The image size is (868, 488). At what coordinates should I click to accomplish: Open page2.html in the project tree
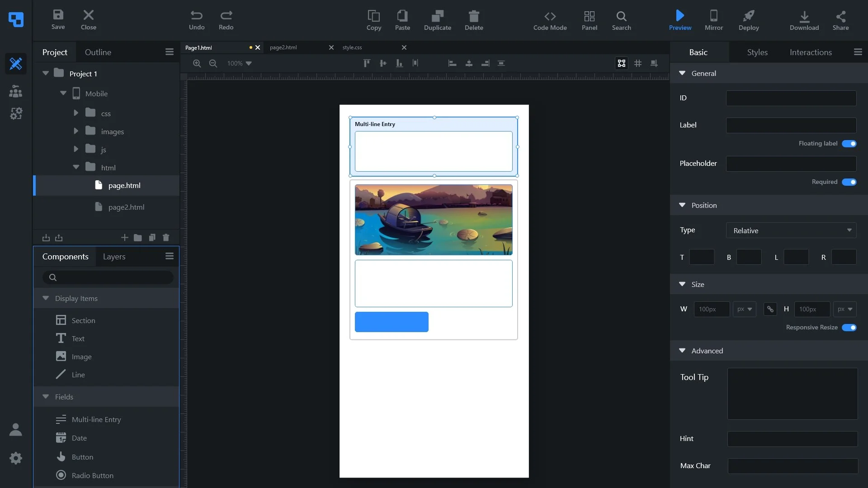click(x=126, y=207)
